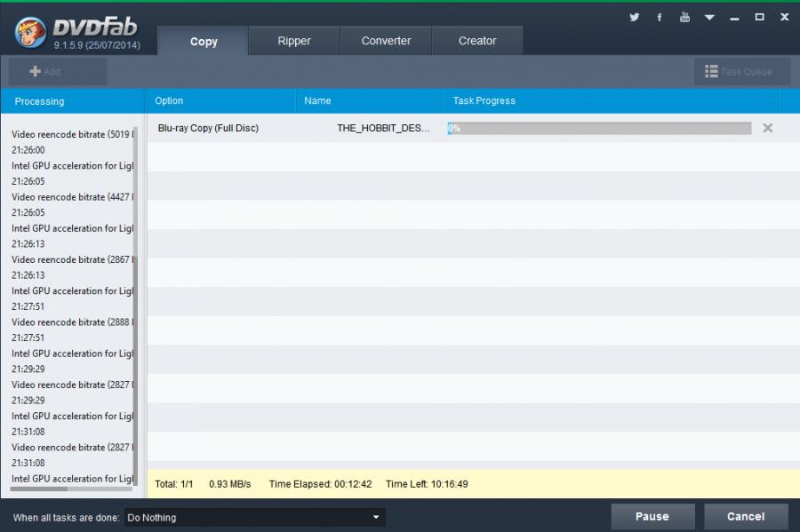Image resolution: width=800 pixels, height=532 pixels.
Task: Click the Time Elapsed: 00:12:42 status
Action: pyautogui.click(x=320, y=484)
